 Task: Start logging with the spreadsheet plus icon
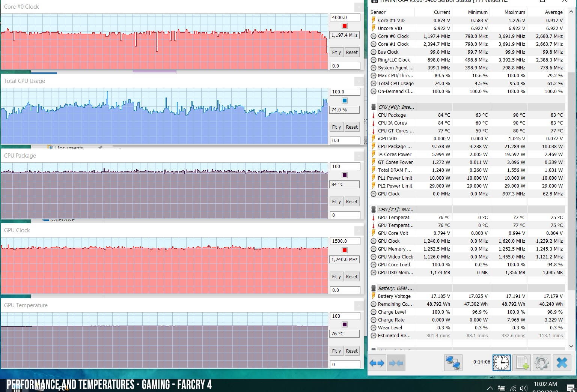point(522,363)
